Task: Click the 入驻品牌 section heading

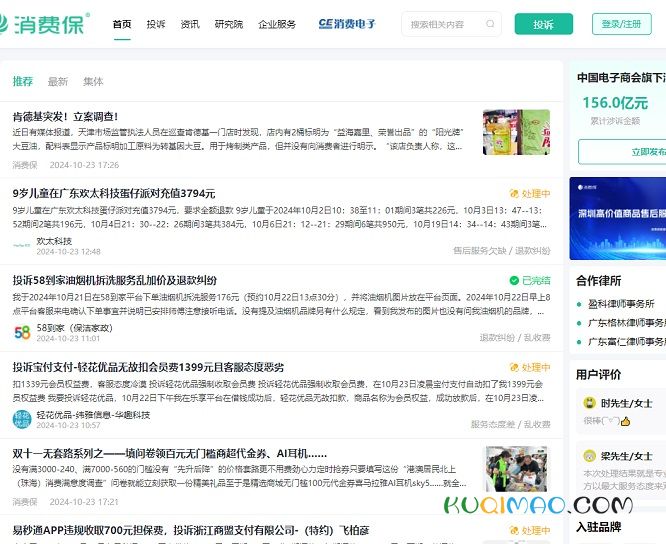Action: 598,527
